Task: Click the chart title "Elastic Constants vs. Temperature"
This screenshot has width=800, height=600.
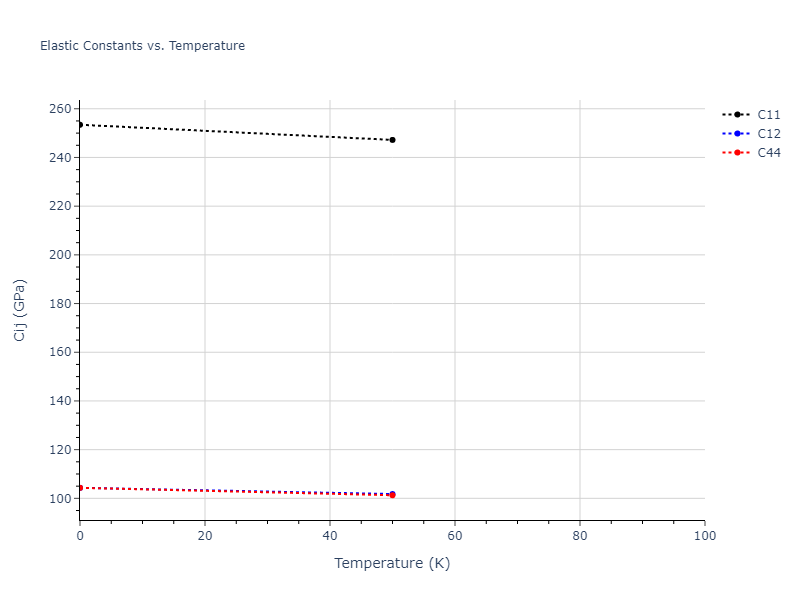Action: click(142, 46)
